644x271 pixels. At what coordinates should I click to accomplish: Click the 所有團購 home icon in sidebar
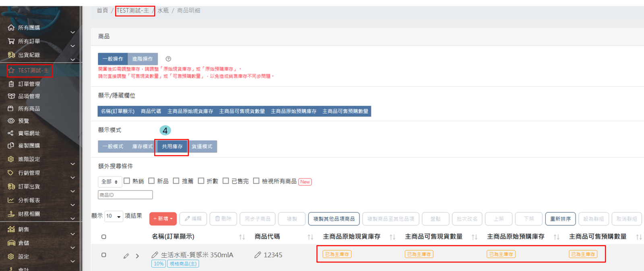(11, 28)
